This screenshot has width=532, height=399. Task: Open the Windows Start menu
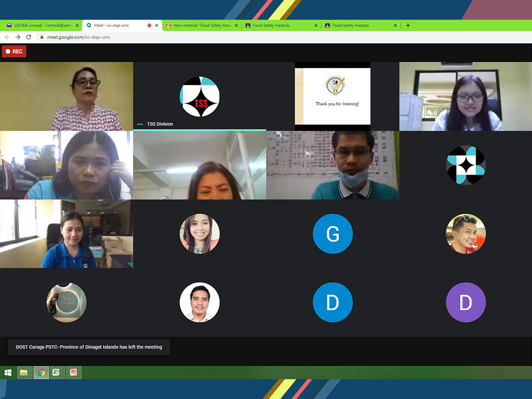tap(8, 373)
